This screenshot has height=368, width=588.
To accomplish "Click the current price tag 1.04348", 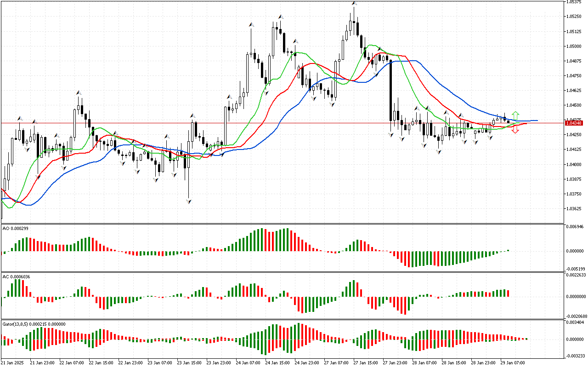I will (x=574, y=123).
